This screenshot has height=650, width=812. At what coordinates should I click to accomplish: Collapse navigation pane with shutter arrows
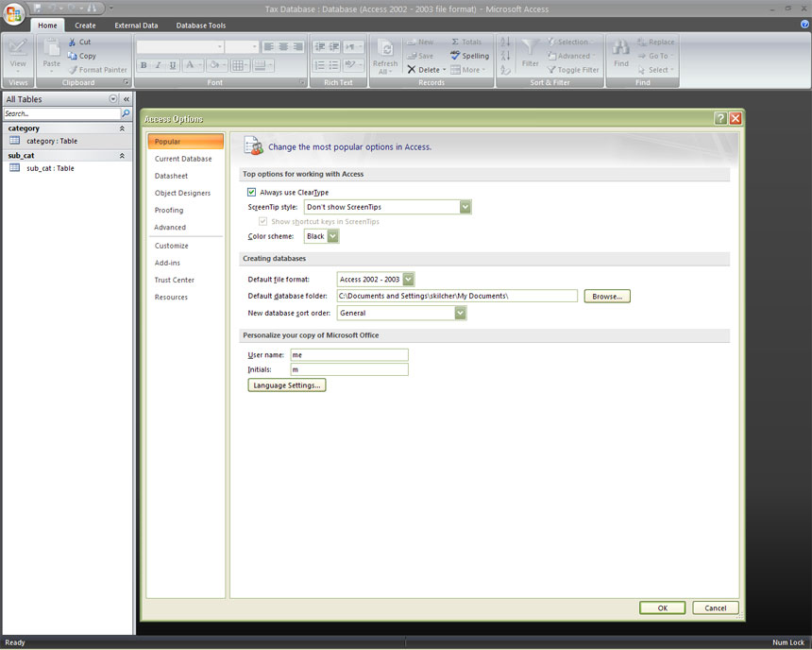click(127, 99)
